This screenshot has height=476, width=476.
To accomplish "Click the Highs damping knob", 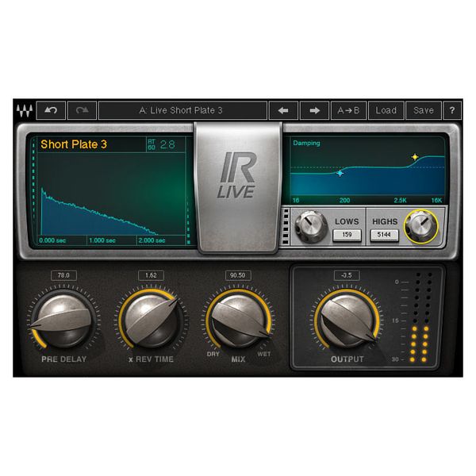I will (x=421, y=226).
